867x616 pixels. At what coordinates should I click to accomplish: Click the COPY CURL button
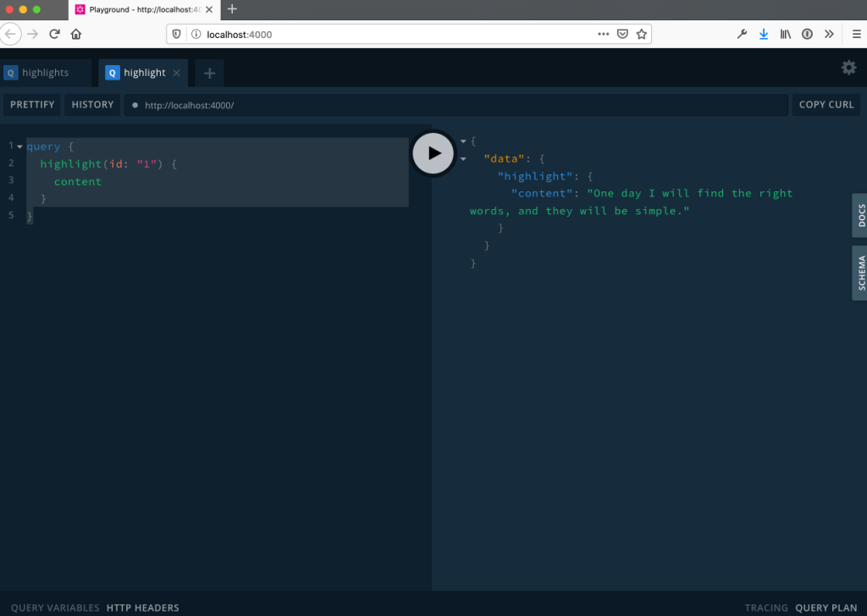tap(826, 104)
